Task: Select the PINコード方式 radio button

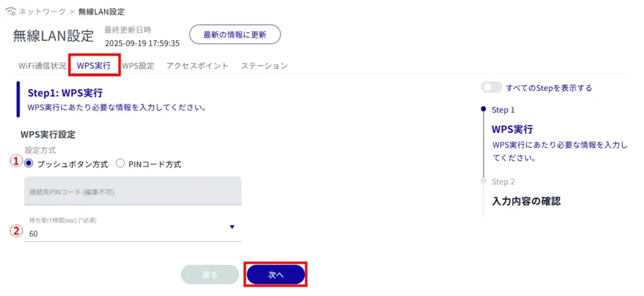Action: 120,163
